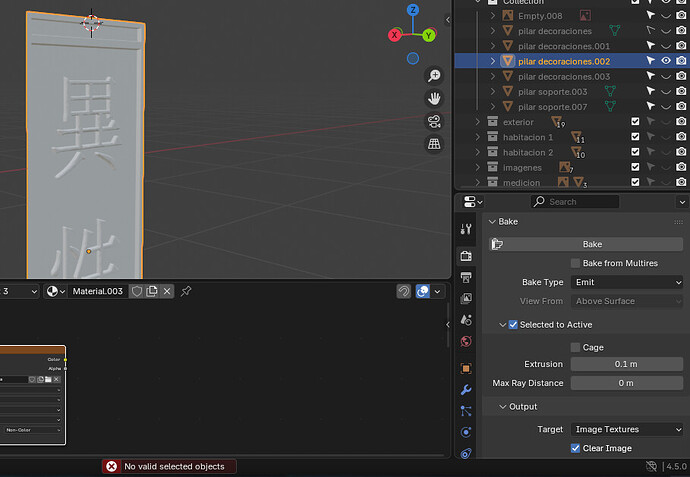
Task: Expand the habitacion 1 collection
Action: (478, 137)
